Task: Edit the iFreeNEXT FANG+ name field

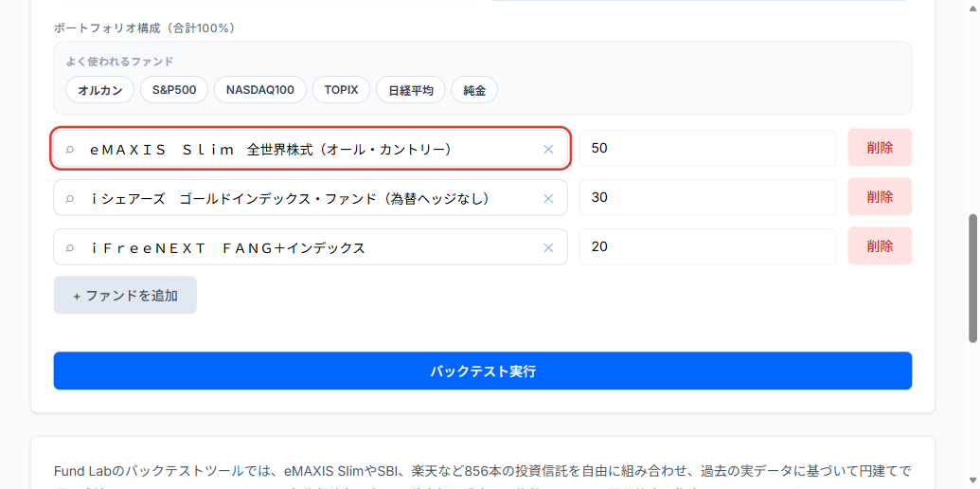Action: coord(311,246)
